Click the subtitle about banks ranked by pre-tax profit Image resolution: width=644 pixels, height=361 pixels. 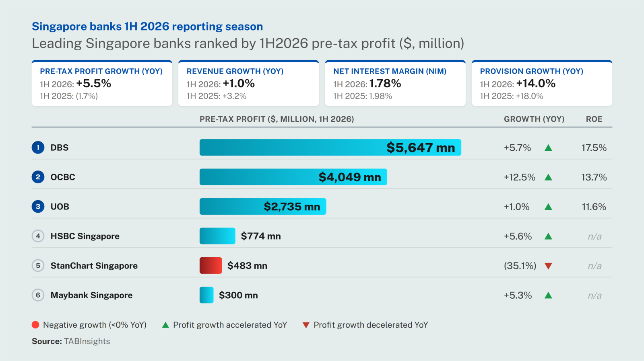click(248, 43)
